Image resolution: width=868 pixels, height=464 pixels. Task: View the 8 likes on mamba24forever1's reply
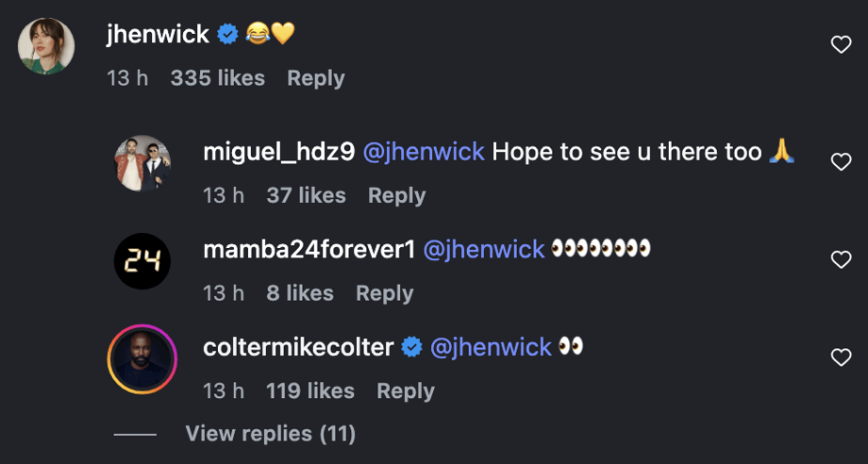click(x=300, y=293)
